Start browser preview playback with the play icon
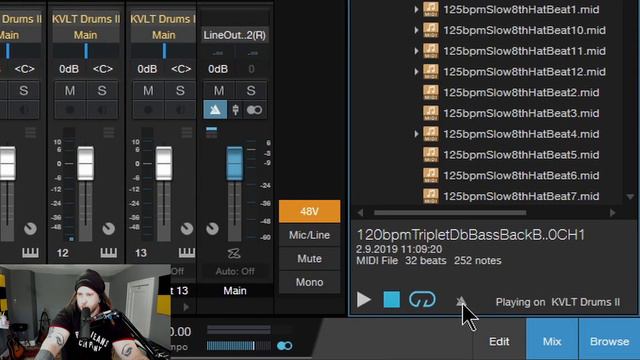Viewport: 640px width, 360px height. click(x=364, y=300)
